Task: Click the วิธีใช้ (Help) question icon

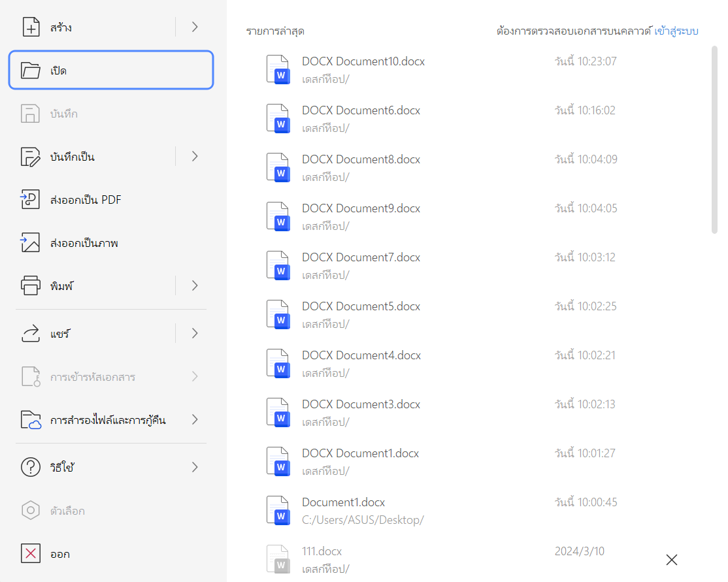Action: (x=30, y=467)
